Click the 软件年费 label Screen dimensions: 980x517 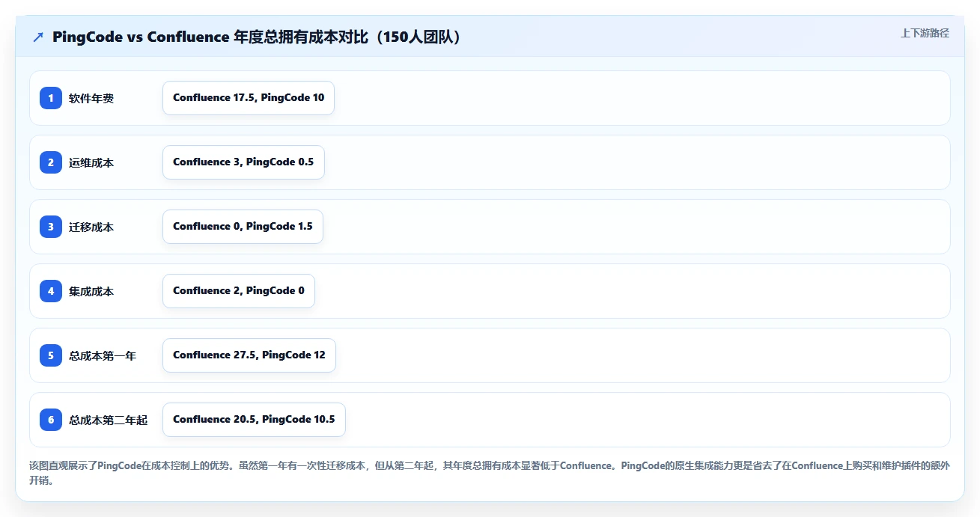(x=91, y=98)
